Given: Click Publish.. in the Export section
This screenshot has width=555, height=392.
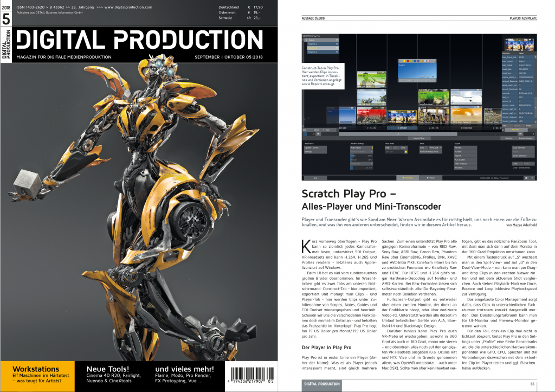Looking at the screenshot, I should 465,152.
